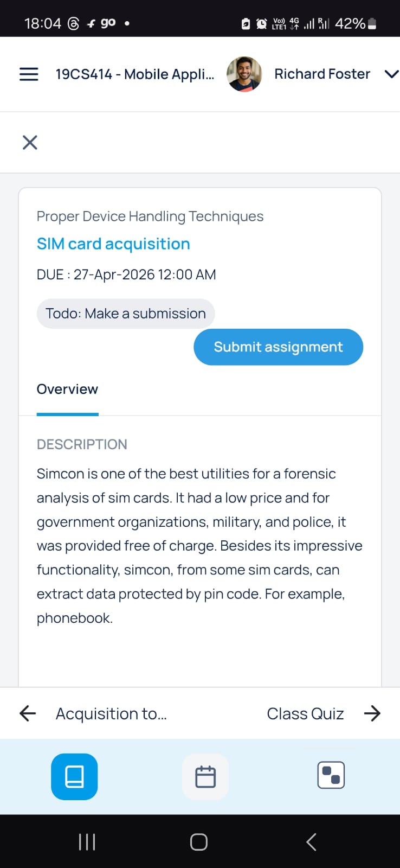Open the navigation drawer menu
This screenshot has height=868, width=400.
[29, 74]
